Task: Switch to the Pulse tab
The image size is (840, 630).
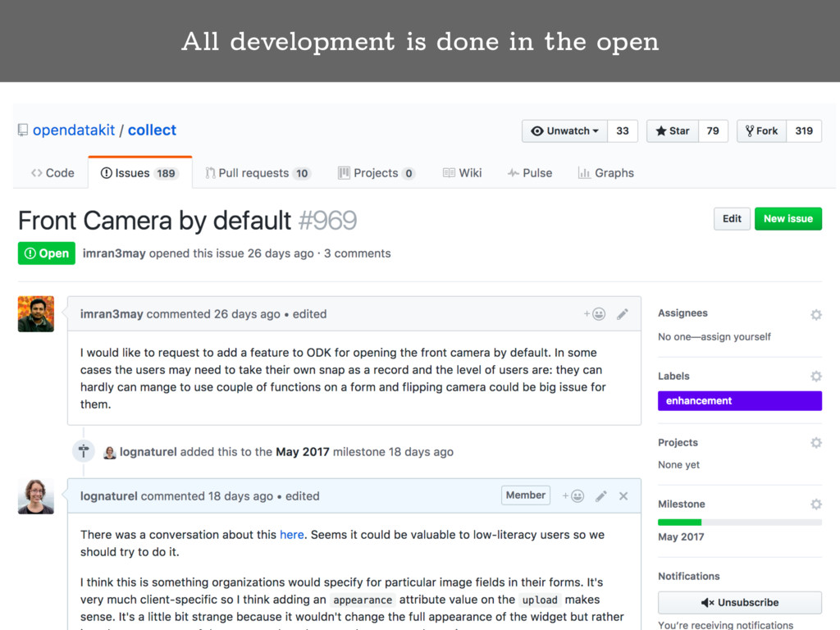Action: pyautogui.click(x=530, y=173)
